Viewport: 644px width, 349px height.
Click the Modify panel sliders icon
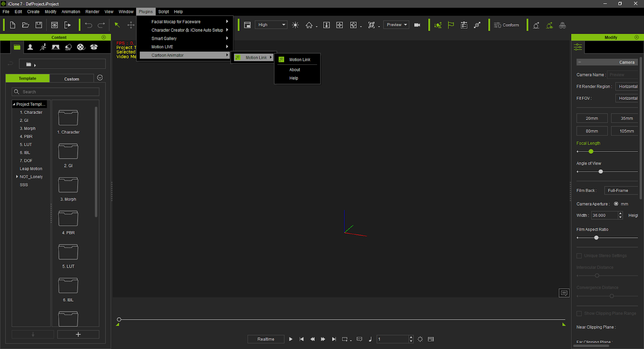click(578, 47)
